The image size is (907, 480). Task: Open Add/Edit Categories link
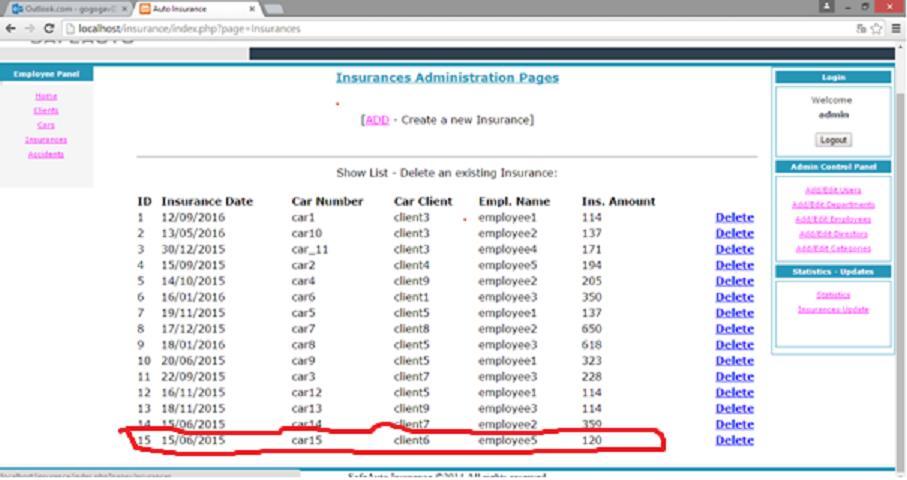(833, 248)
